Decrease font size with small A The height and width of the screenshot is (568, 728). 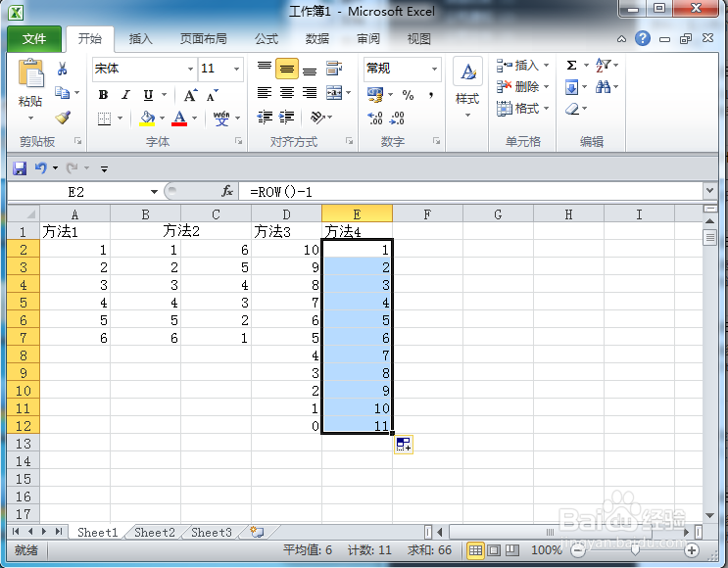tap(213, 96)
